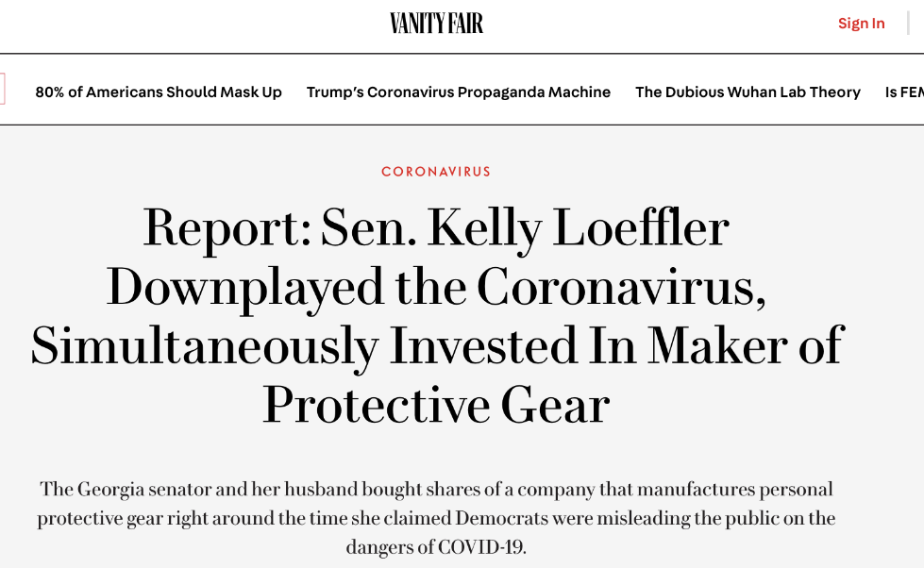Open the Sign In link

click(x=861, y=24)
